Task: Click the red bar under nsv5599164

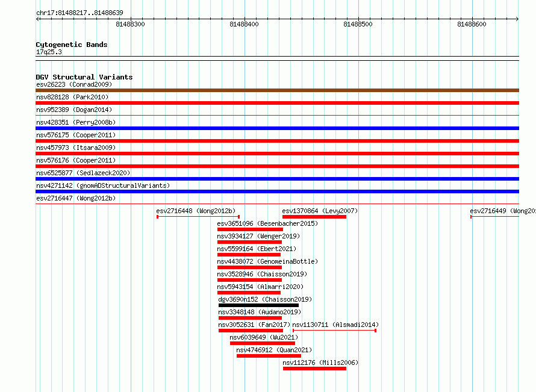Action: 249,255
